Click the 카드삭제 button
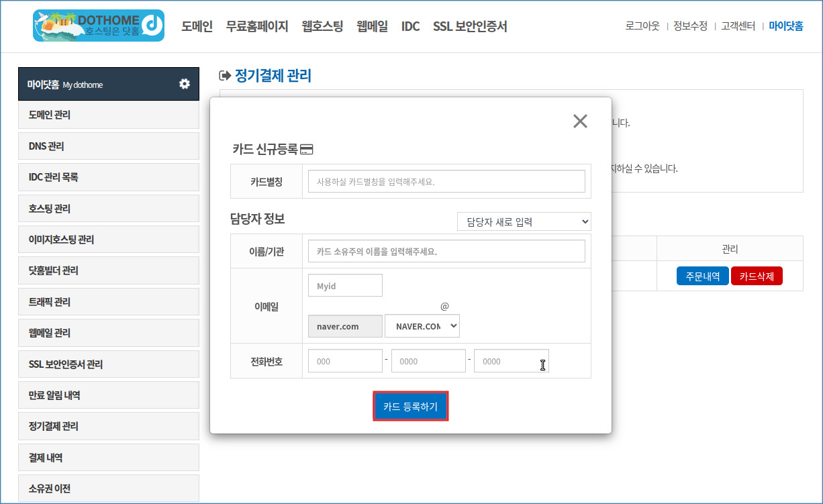Viewport: 823px width, 504px height. [757, 276]
